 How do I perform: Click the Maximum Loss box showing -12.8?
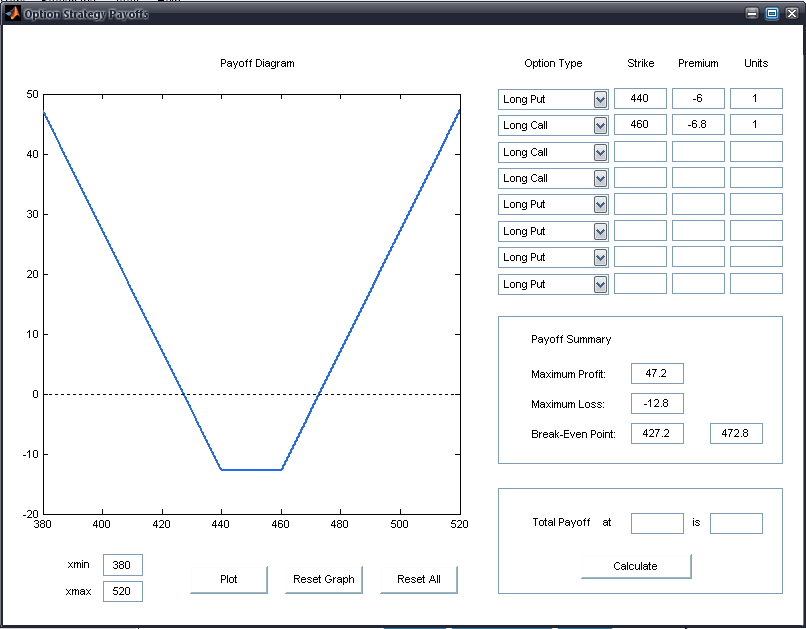[657, 403]
